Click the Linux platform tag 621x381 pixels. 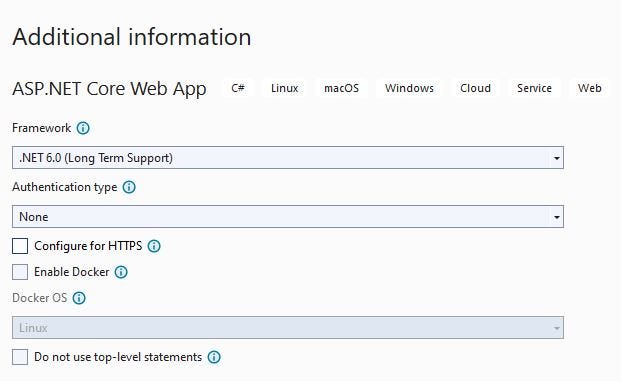284,88
